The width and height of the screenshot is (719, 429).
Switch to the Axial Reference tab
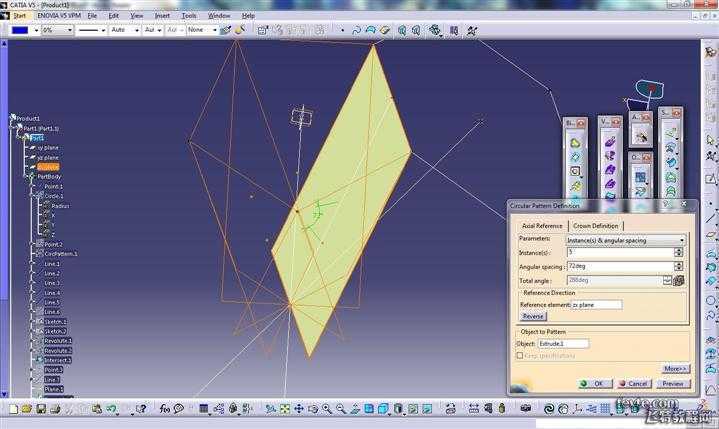(x=542, y=226)
